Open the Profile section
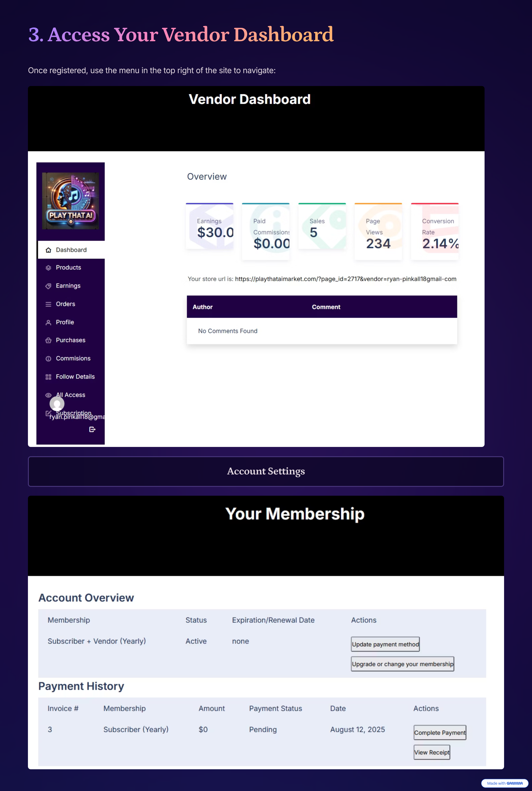 65,322
